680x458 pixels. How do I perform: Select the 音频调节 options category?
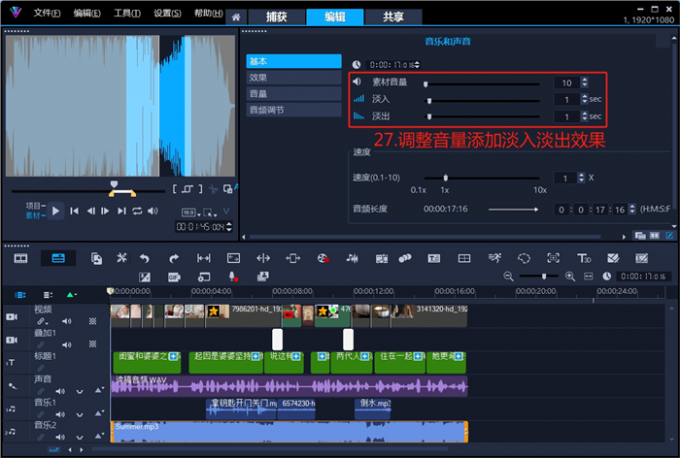(294, 110)
